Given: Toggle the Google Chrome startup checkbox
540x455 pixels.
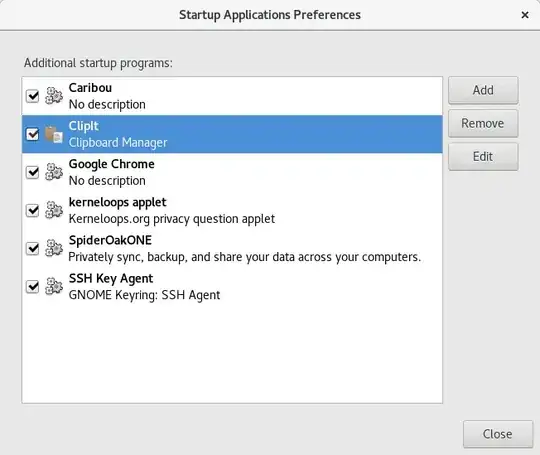Looking at the screenshot, I should click(x=33, y=172).
